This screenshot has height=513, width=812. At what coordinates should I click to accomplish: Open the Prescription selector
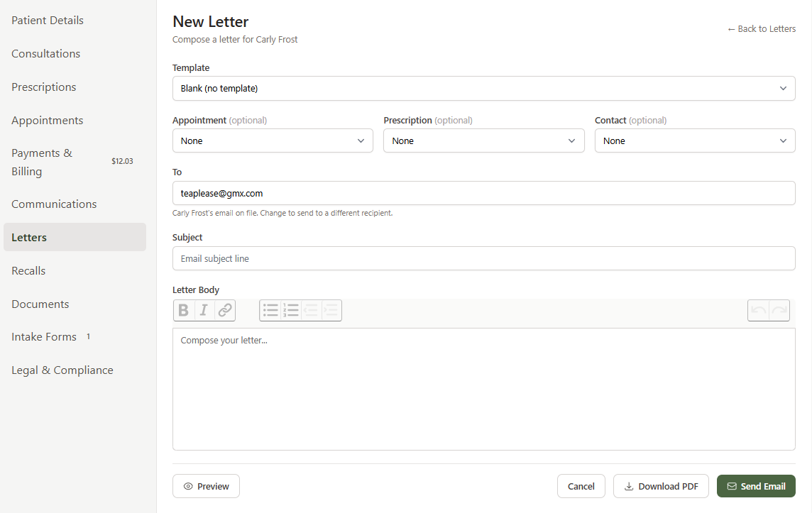click(x=483, y=140)
